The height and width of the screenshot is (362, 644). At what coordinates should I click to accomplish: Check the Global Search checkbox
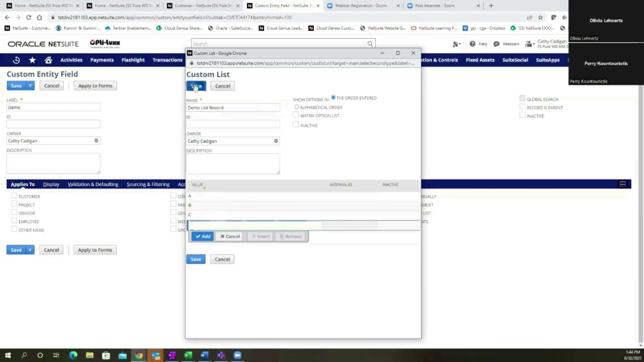(x=522, y=99)
